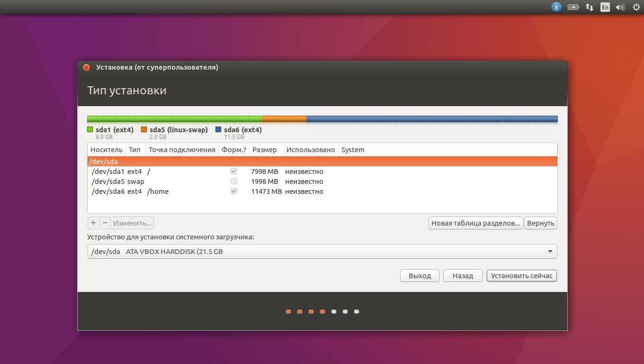Click the Новая таблица разделов button
The image size is (644, 364).
(475, 223)
